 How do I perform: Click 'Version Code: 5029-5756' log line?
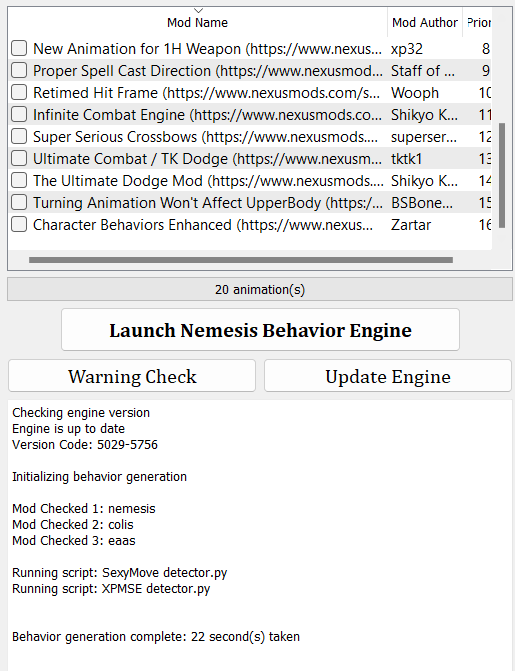(x=85, y=445)
